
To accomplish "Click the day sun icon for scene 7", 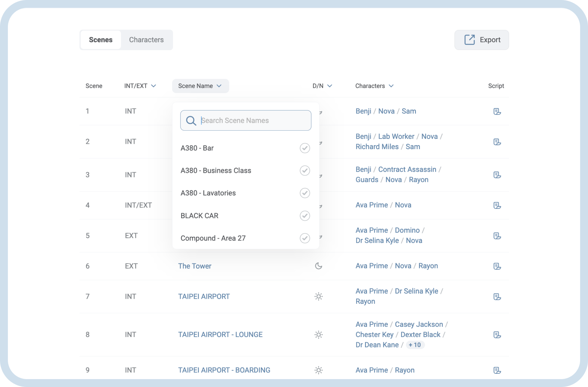I will pyautogui.click(x=318, y=297).
